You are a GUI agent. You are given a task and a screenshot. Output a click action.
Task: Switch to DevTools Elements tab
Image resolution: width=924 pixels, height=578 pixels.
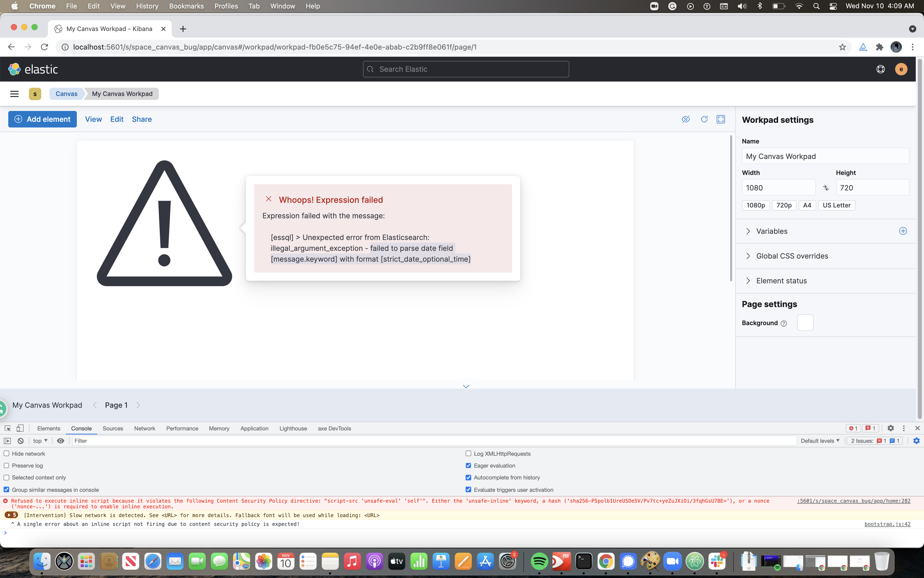click(x=48, y=428)
